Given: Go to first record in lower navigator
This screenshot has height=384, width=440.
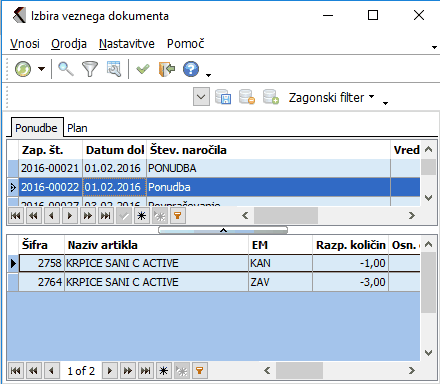Looking at the screenshot, I should pos(16,371).
